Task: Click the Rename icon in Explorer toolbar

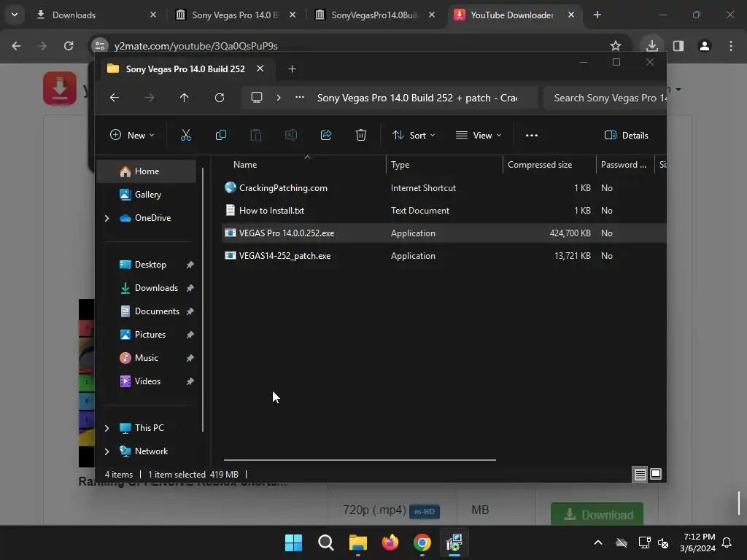Action: pos(290,135)
